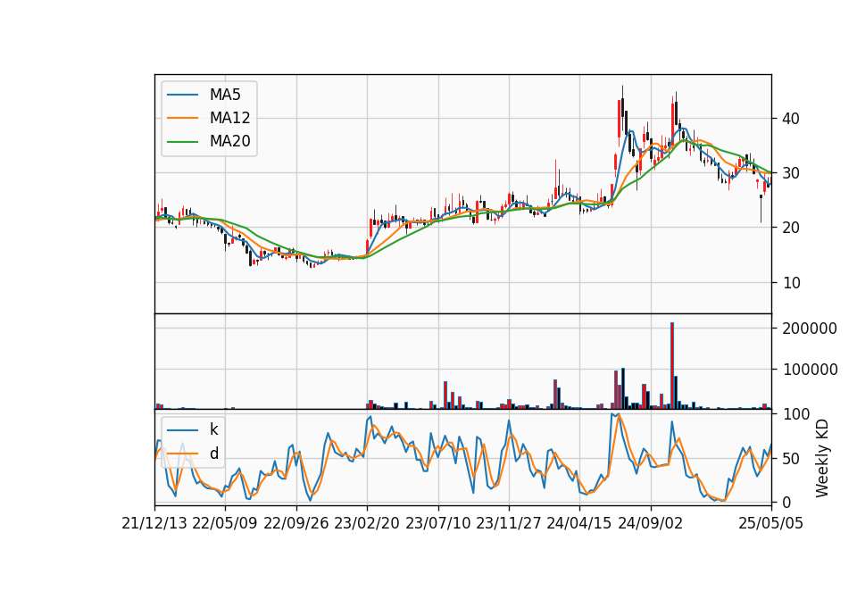Click the k legend label
The image size is (857, 616).
(x=213, y=429)
